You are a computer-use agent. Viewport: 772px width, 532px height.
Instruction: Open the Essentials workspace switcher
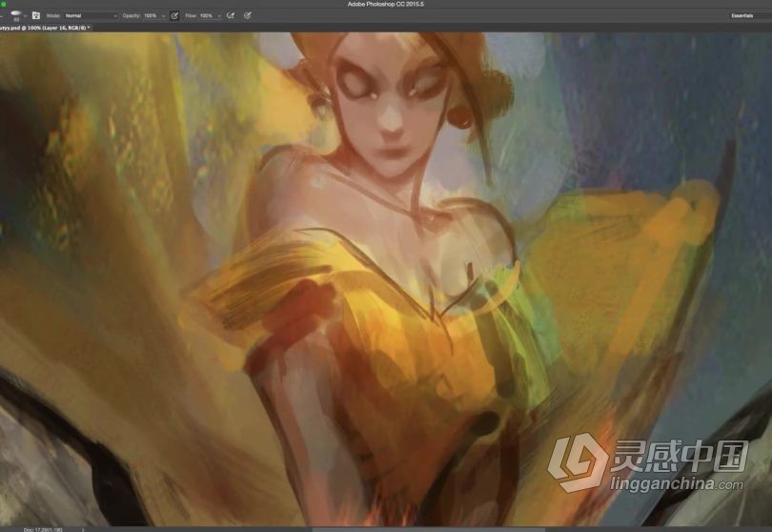742,16
